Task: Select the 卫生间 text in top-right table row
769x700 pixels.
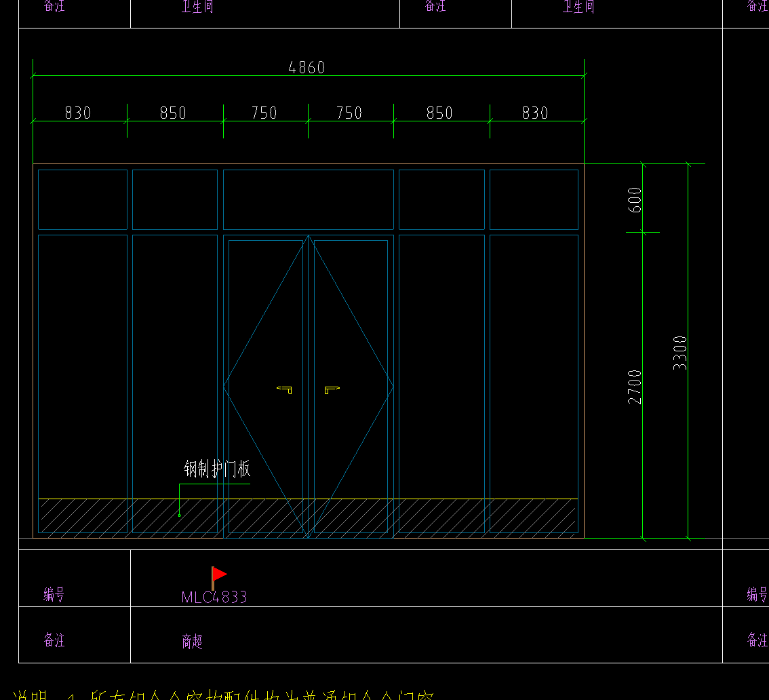Action: pos(578,6)
